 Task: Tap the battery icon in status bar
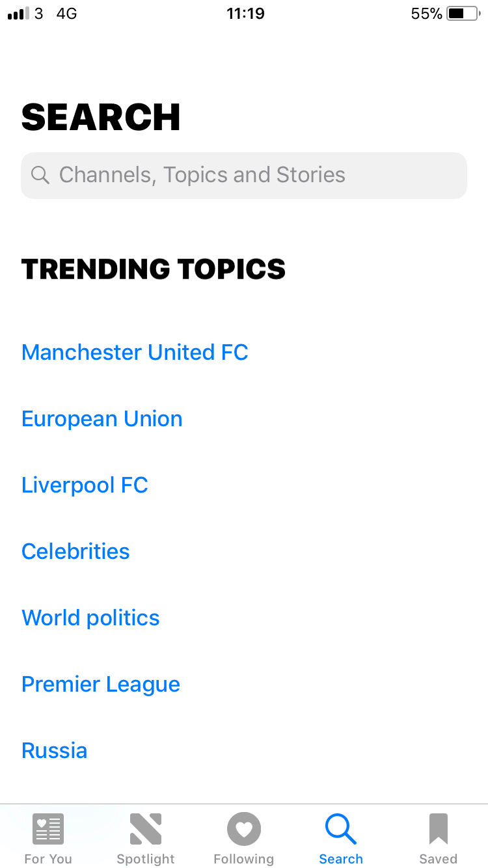click(x=463, y=14)
